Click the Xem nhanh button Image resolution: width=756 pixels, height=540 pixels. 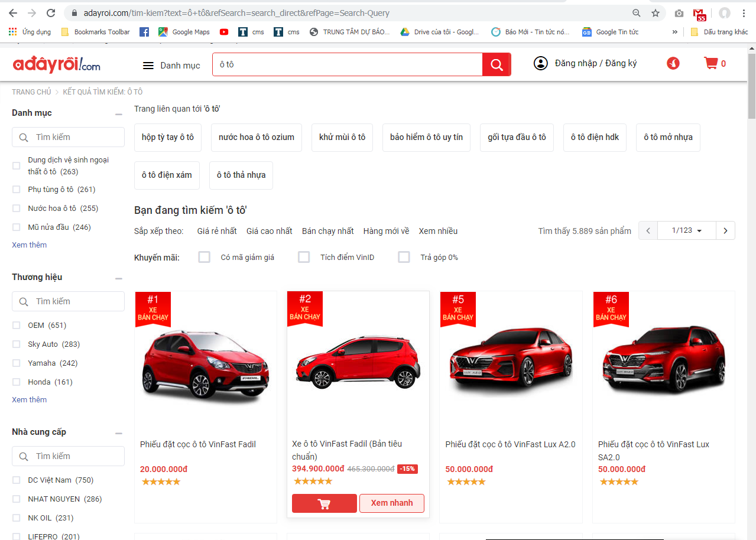[x=391, y=503]
